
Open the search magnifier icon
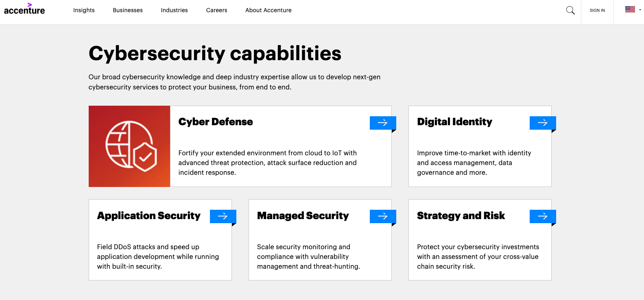click(x=570, y=11)
